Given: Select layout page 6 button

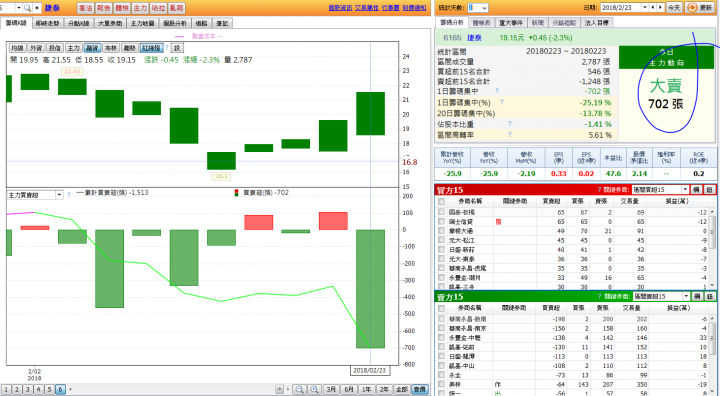Looking at the screenshot, I should (x=60, y=389).
